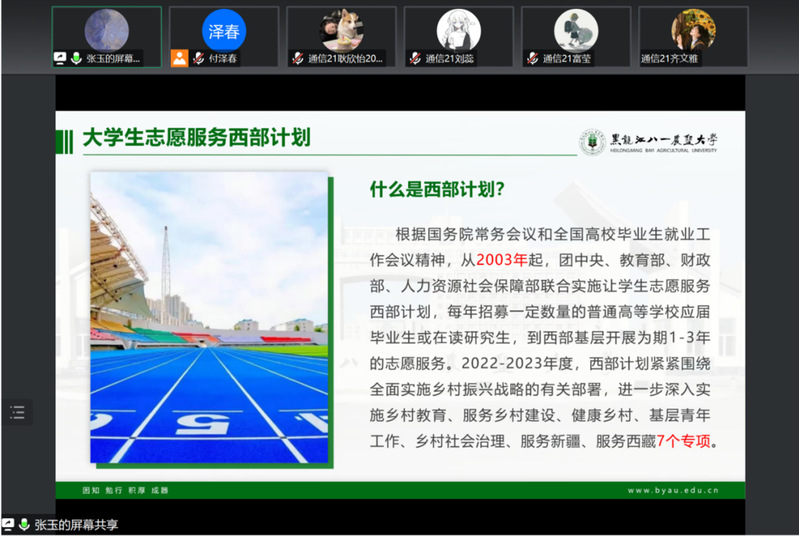
Task: Open the www.byau.edu.cn link on the slide
Action: pos(684,490)
